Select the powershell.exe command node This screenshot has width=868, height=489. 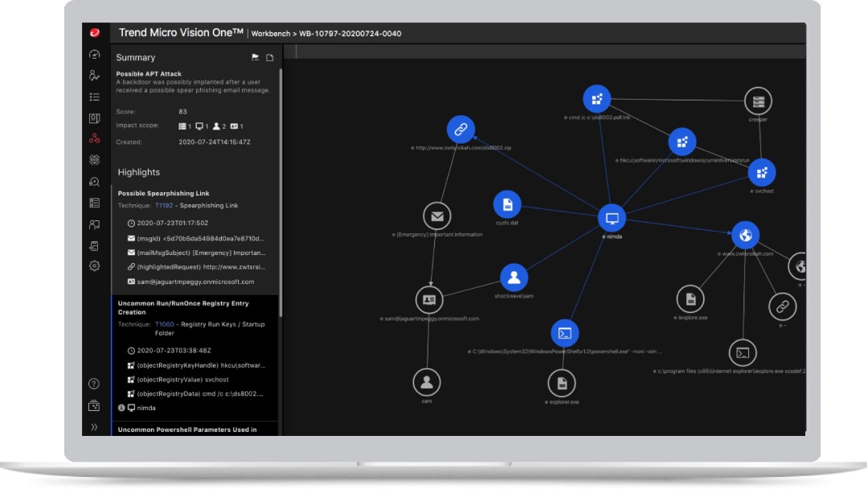coord(565,334)
